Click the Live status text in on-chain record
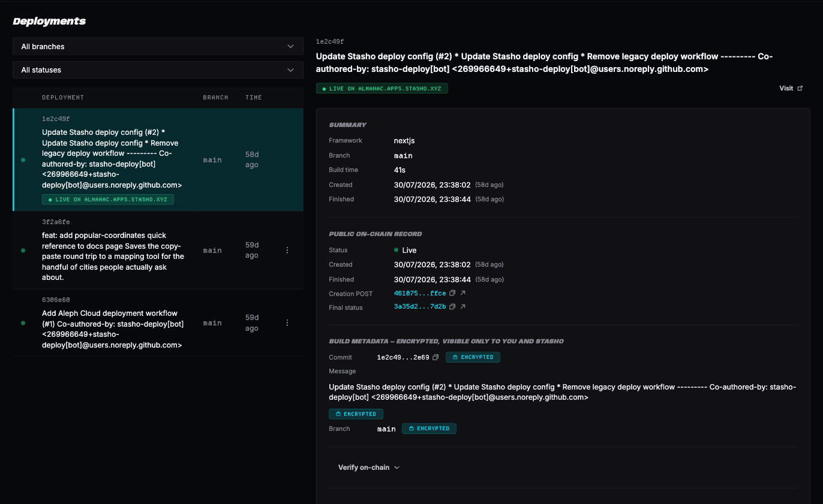The height and width of the screenshot is (504, 823). [x=409, y=250]
